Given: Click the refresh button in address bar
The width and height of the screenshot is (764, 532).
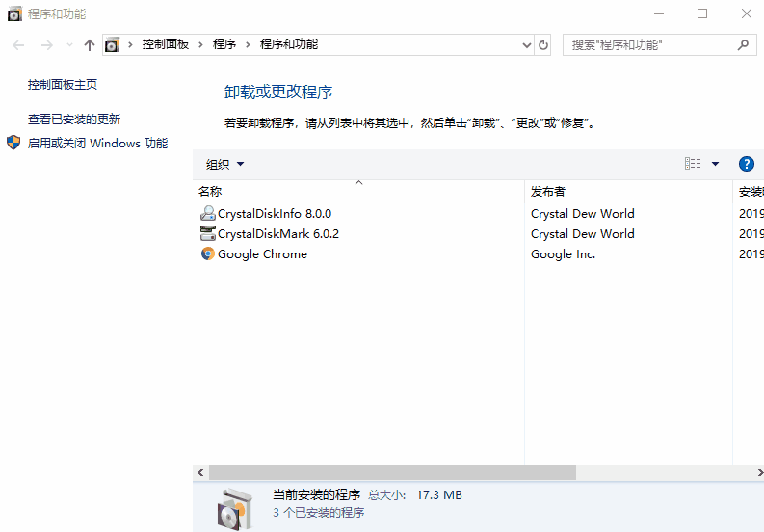Looking at the screenshot, I should [542, 45].
